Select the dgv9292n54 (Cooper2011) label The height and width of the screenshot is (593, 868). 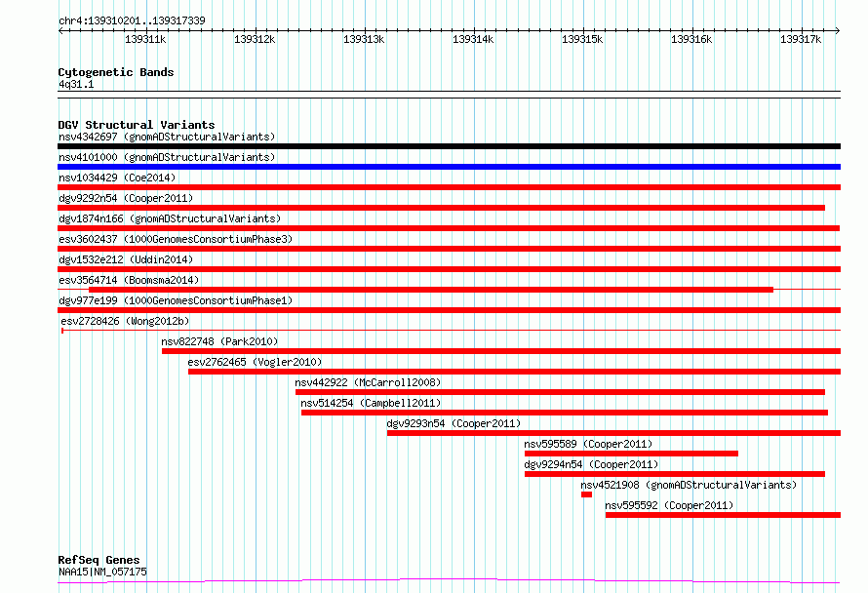(x=126, y=198)
